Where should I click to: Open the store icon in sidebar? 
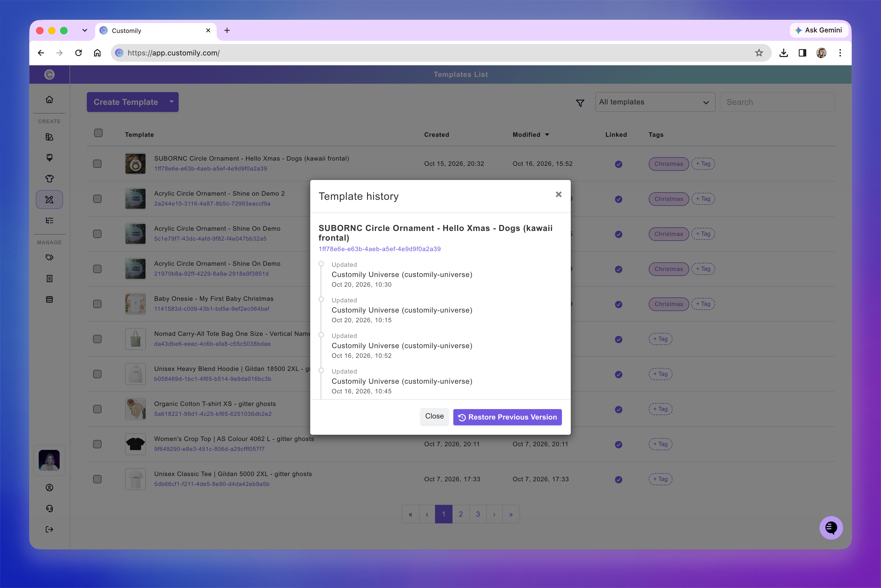(49, 300)
